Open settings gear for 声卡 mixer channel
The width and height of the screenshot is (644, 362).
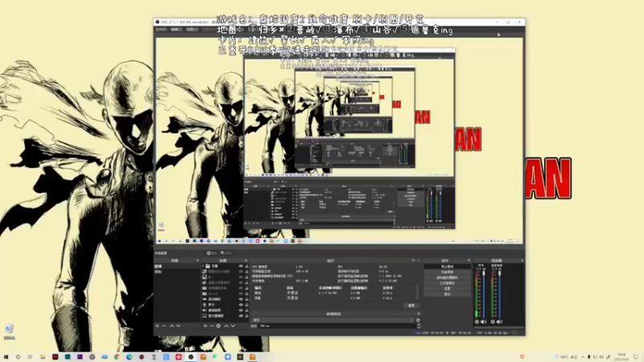pyautogui.click(x=477, y=323)
